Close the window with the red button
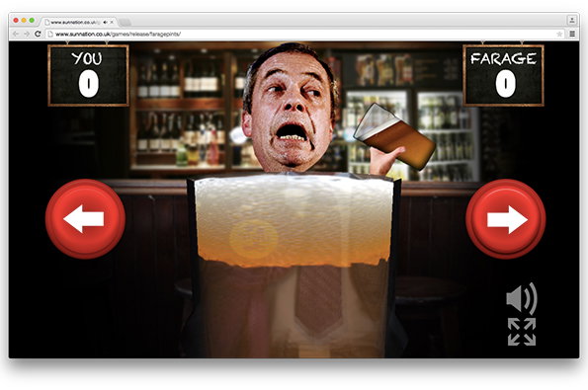This screenshot has height=390, width=588. click(16, 20)
